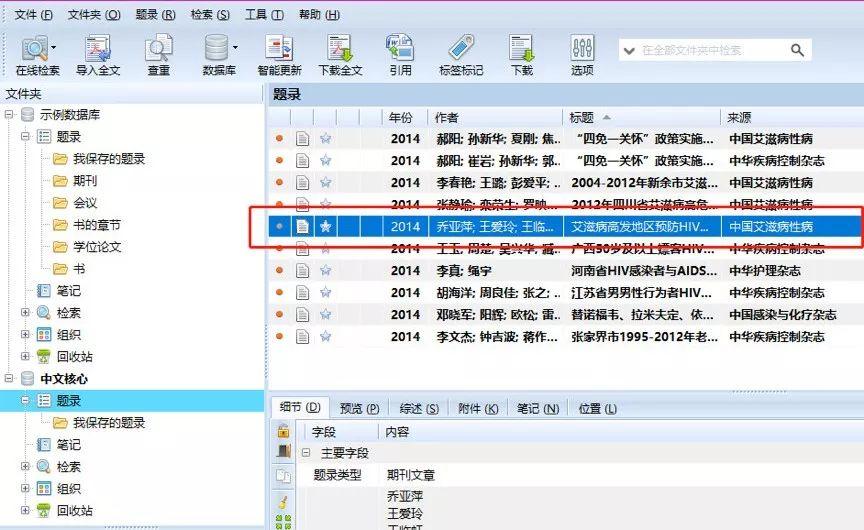Switch to the 笔记 (N) tab
Image resolution: width=864 pixels, height=530 pixels.
pos(538,409)
